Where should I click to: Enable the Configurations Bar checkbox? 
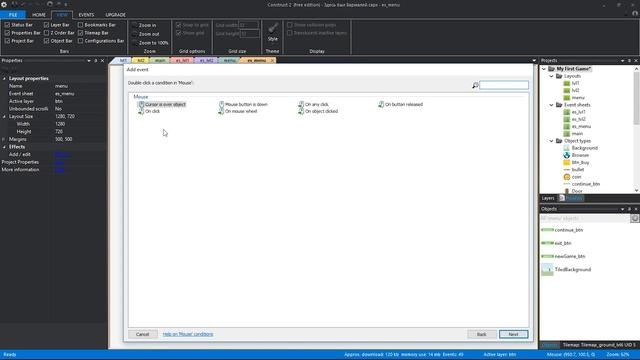click(x=80, y=41)
